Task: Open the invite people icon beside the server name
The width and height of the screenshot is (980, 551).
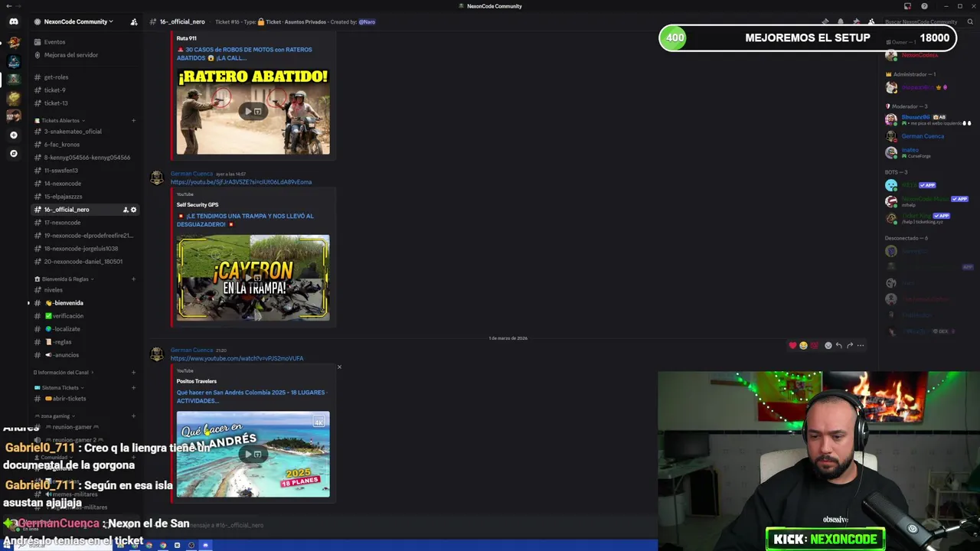Action: tap(134, 22)
